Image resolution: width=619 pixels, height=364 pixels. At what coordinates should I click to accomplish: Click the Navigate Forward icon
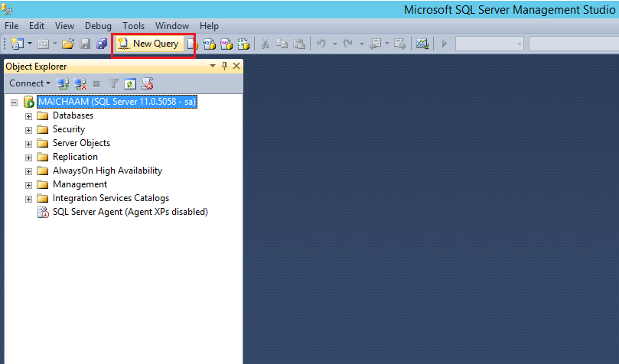click(x=399, y=44)
